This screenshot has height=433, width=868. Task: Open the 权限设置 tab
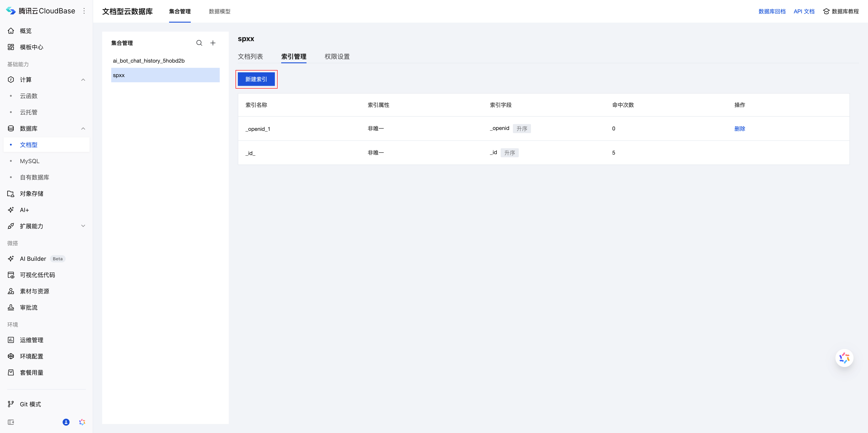coord(337,56)
